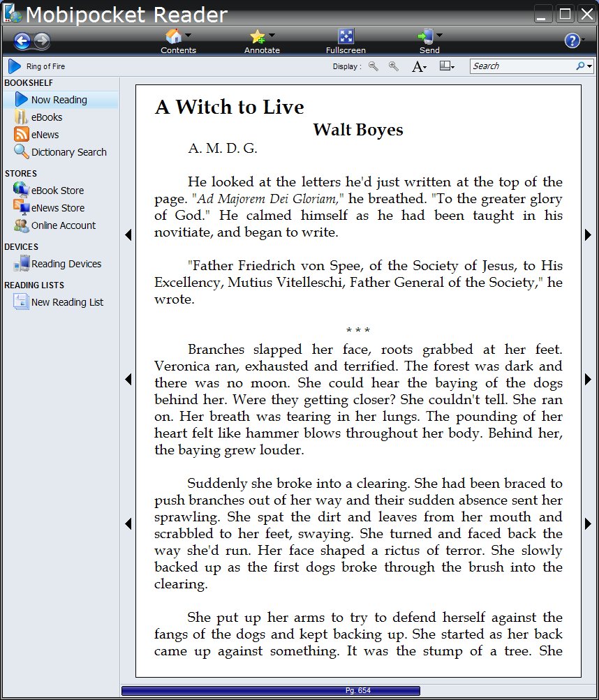Open the page layout dropdown

447,66
